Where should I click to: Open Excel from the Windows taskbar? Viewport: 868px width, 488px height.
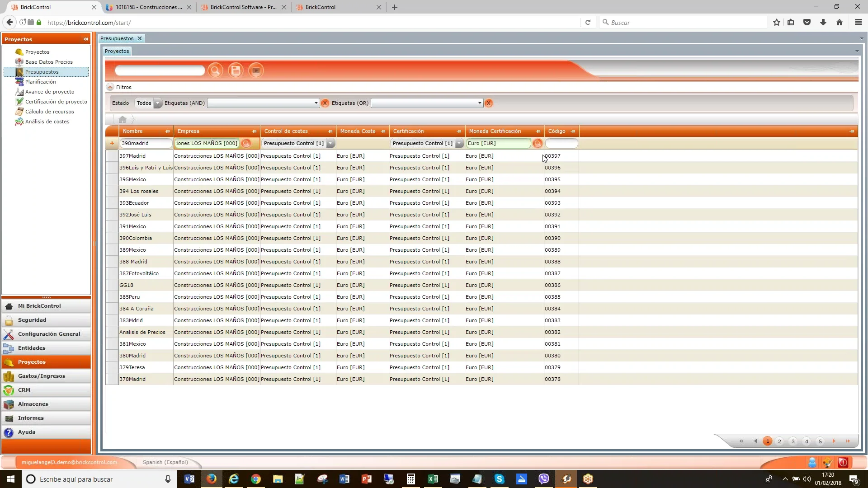tap(433, 479)
